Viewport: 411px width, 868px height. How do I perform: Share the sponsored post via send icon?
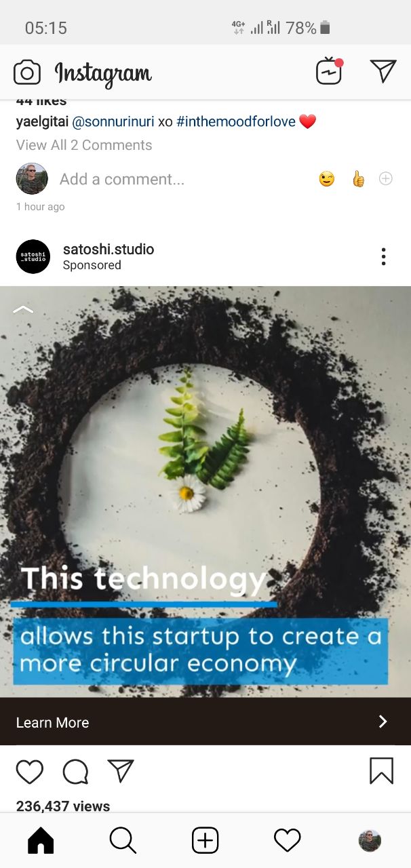[121, 771]
